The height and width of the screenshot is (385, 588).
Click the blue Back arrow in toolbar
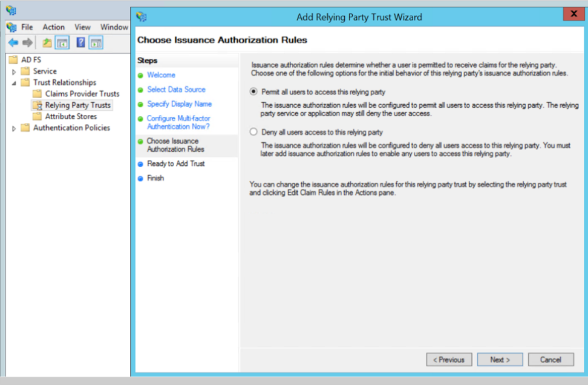pos(13,42)
